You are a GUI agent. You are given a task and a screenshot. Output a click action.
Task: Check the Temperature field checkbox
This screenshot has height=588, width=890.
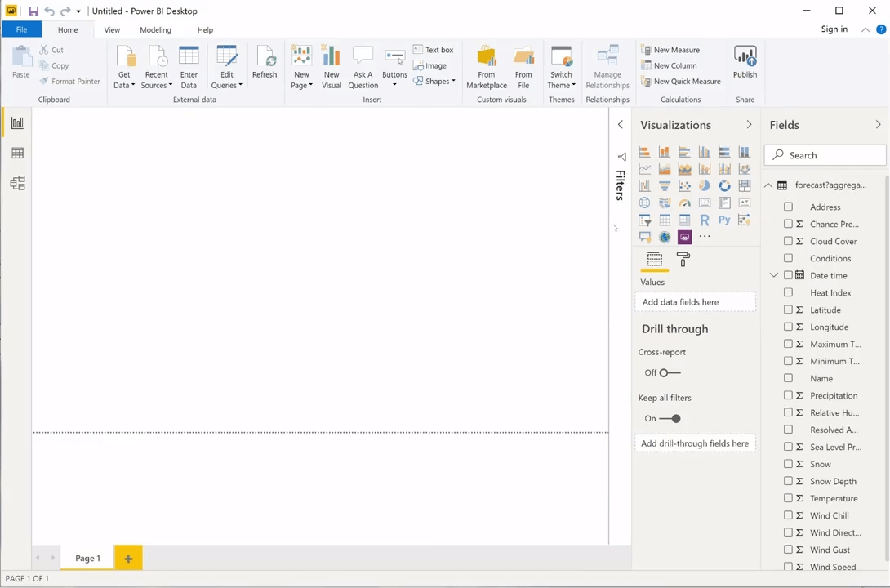point(788,498)
